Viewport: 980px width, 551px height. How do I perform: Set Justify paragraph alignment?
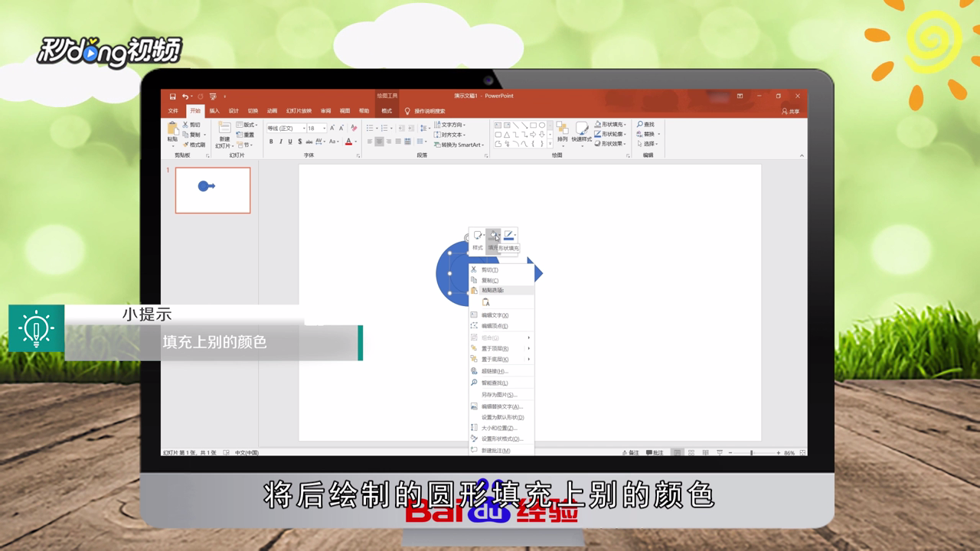pyautogui.click(x=397, y=142)
